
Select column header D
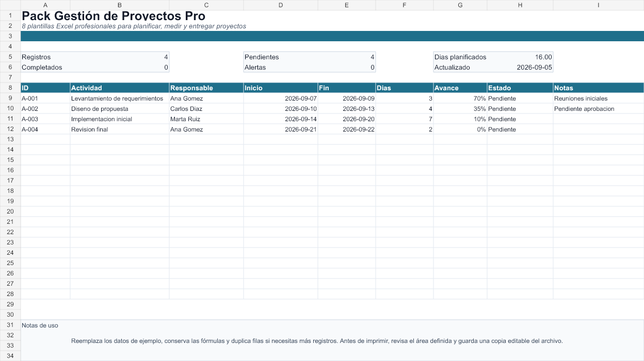[281, 5]
